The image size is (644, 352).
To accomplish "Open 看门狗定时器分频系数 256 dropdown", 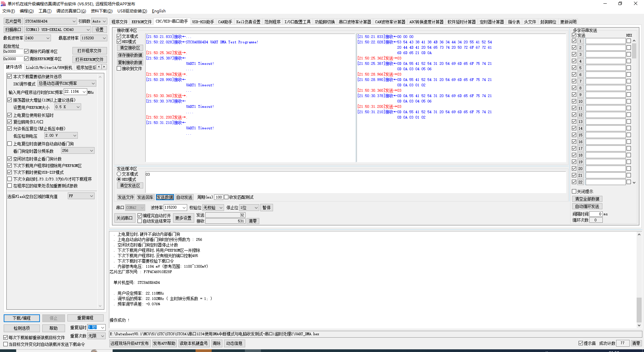I will [x=77, y=150].
